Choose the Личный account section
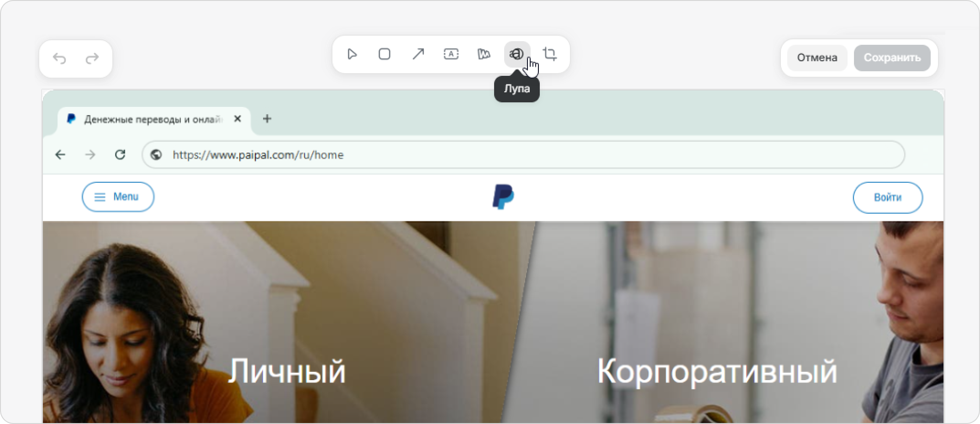The width and height of the screenshot is (980, 424). [287, 371]
